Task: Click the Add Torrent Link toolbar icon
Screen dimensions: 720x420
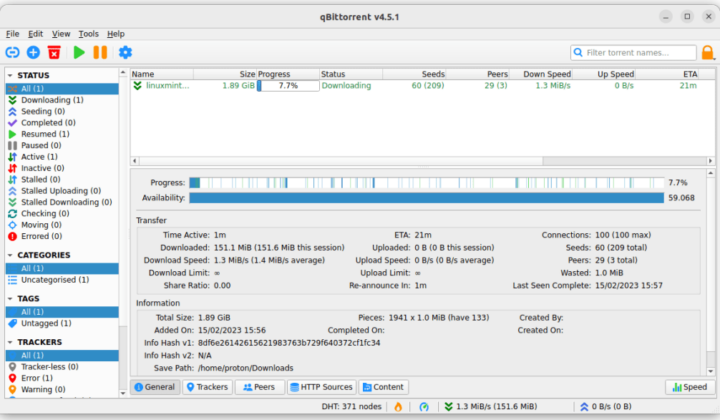Action: click(12, 52)
